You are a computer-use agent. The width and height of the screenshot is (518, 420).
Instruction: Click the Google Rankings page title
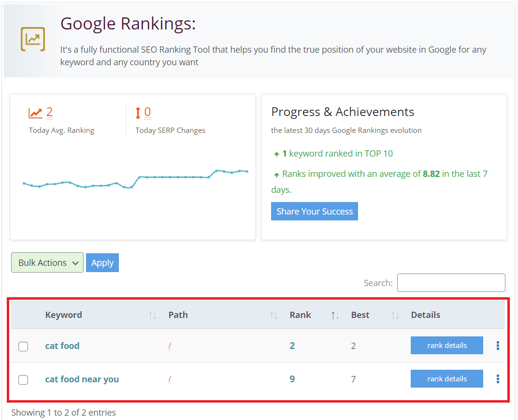pyautogui.click(x=128, y=24)
